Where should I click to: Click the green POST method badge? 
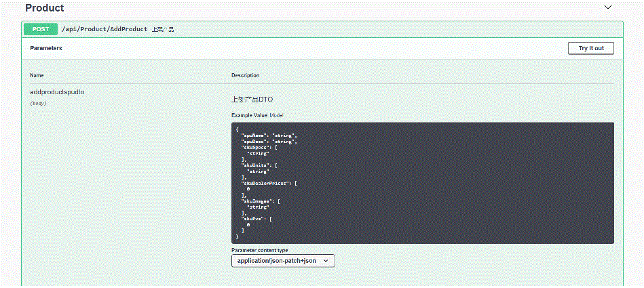[x=41, y=29]
